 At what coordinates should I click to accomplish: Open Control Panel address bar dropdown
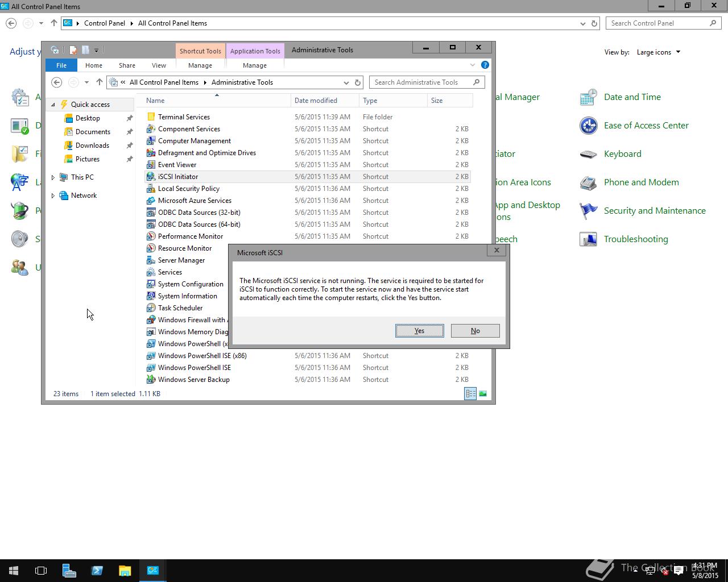(x=582, y=23)
